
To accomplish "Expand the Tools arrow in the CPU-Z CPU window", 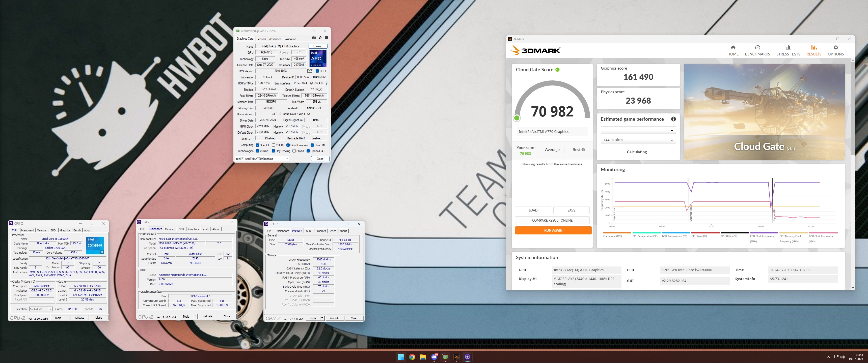I will pyautogui.click(x=67, y=318).
